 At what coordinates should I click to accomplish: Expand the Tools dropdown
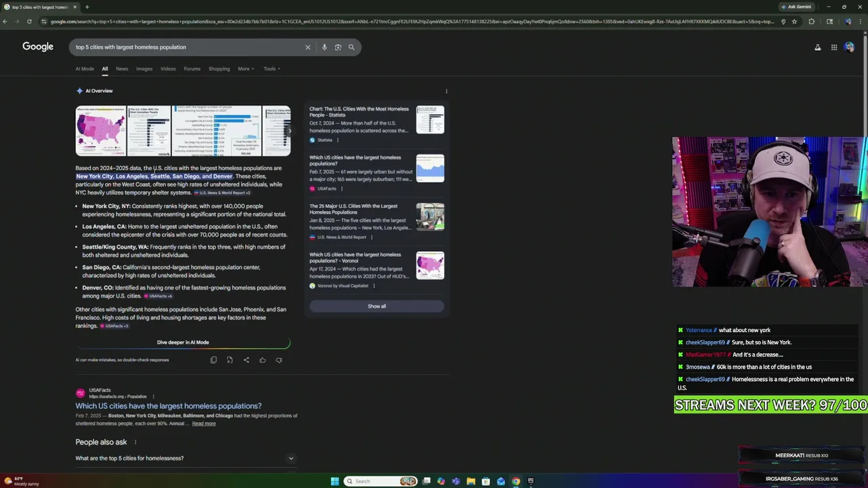[271, 68]
